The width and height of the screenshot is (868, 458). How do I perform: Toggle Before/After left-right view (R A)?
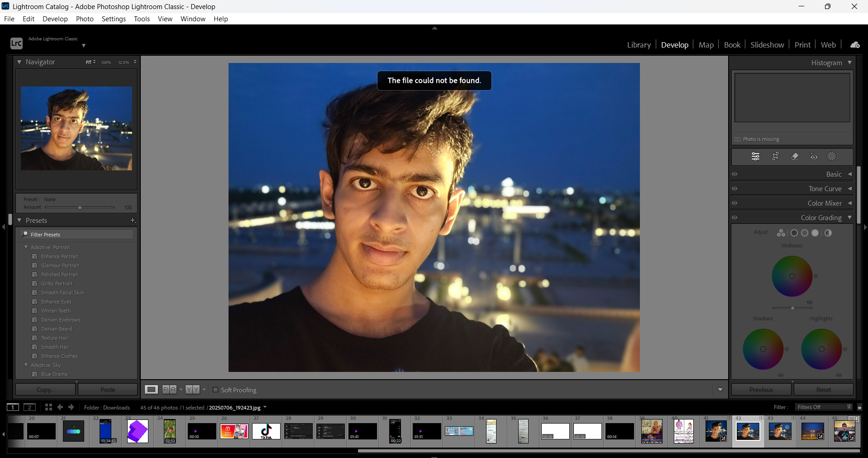coord(169,390)
